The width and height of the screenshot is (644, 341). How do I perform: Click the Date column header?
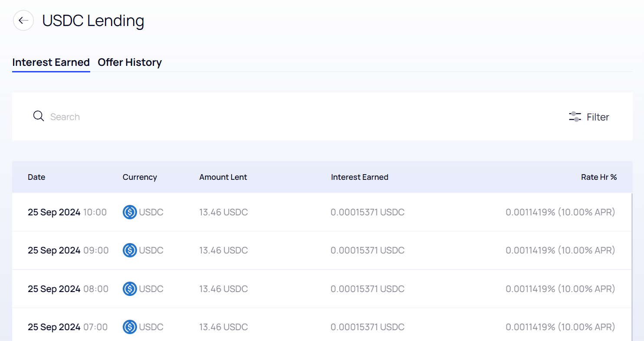coord(36,177)
